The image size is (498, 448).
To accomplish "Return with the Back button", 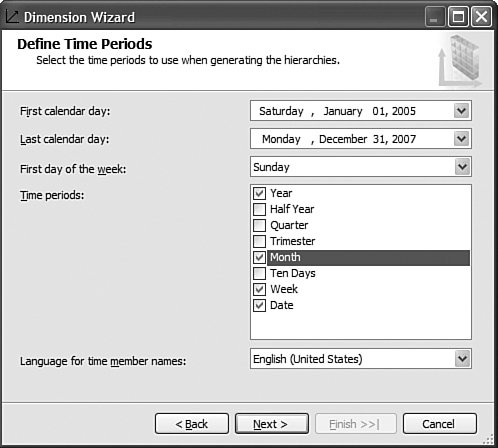I will [192, 424].
